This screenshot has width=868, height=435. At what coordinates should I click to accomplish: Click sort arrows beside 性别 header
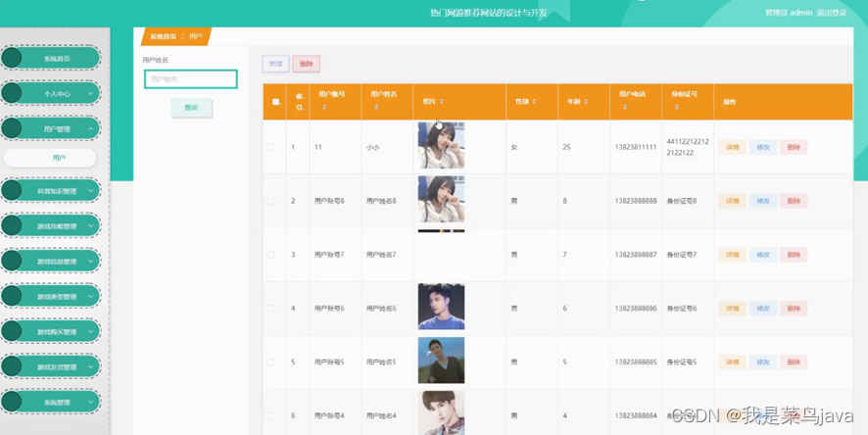coord(534,102)
